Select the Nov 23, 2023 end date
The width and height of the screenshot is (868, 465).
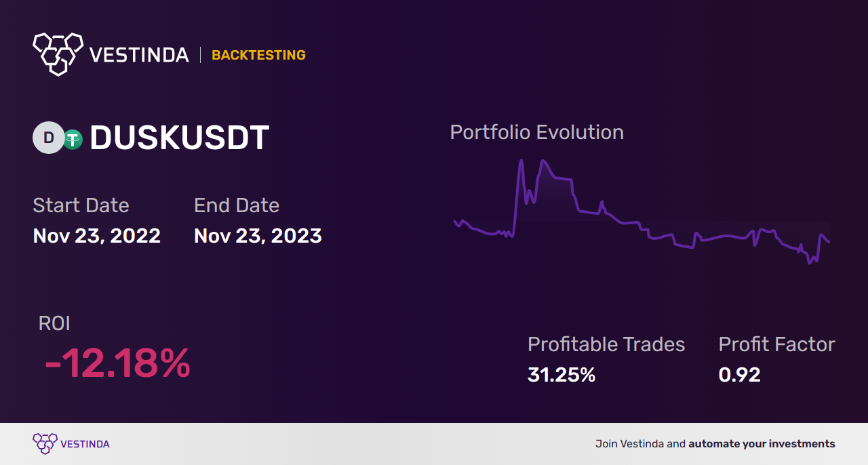coord(258,236)
